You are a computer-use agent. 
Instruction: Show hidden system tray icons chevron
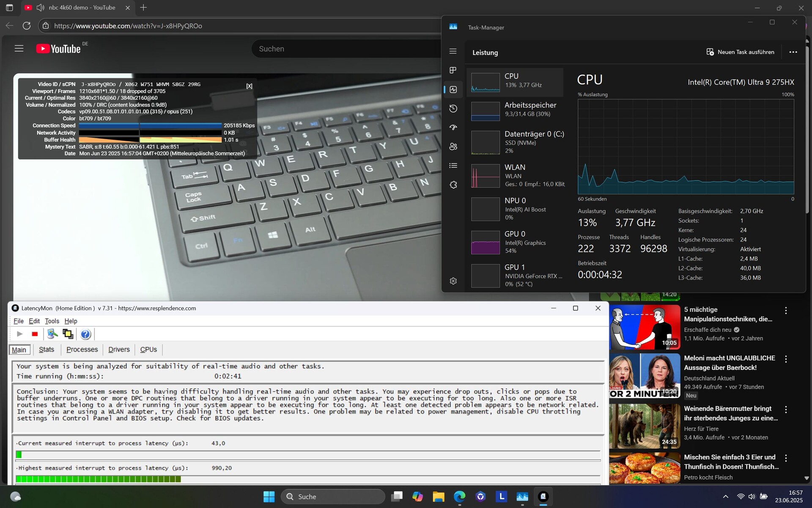(725, 497)
